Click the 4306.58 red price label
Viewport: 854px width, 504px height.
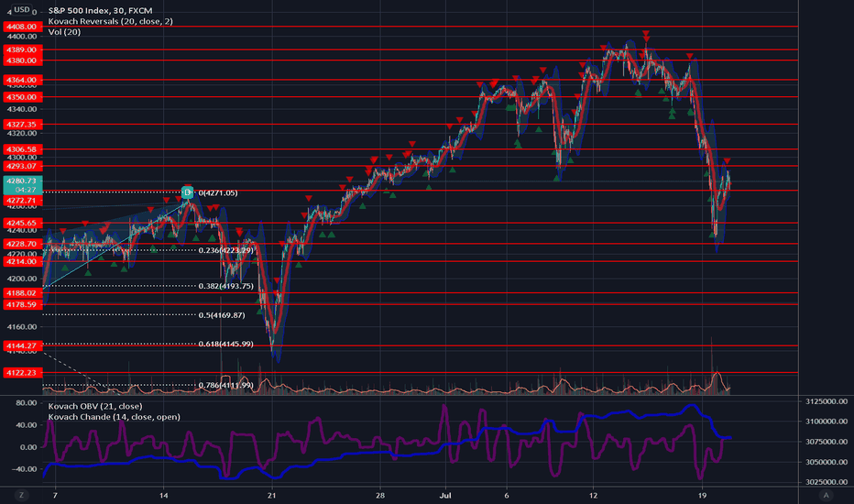pos(22,149)
